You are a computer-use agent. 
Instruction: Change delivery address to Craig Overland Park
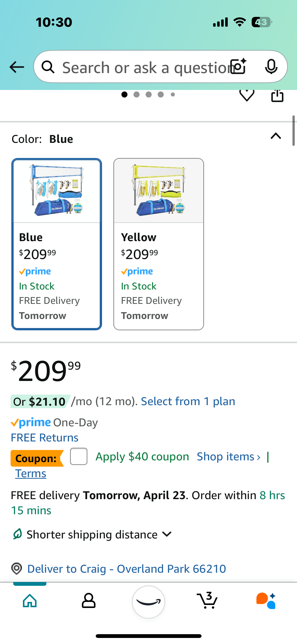pos(126,569)
